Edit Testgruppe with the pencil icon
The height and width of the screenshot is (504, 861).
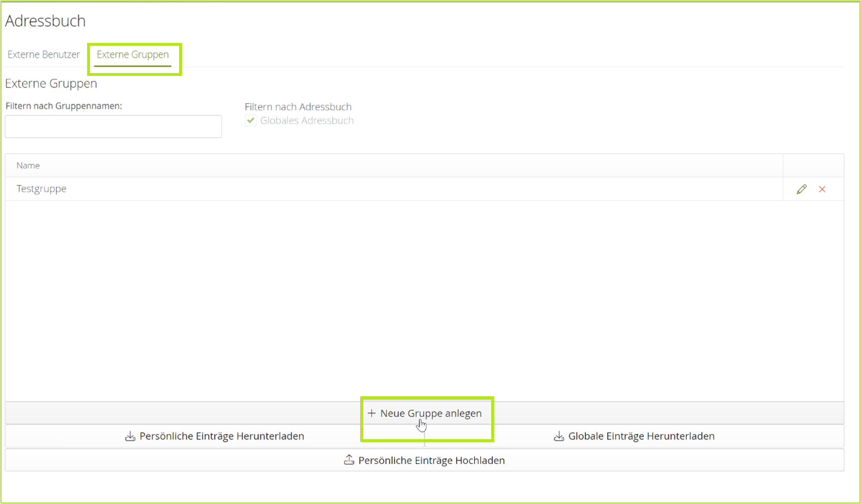tap(801, 189)
